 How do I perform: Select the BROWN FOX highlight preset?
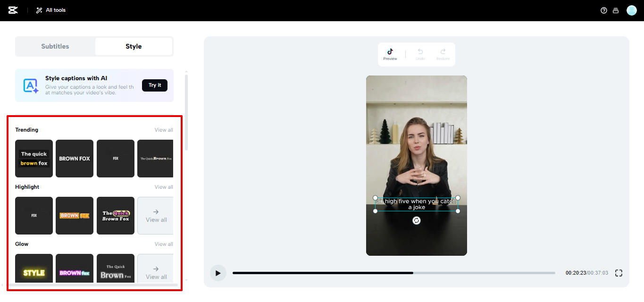[74, 216]
